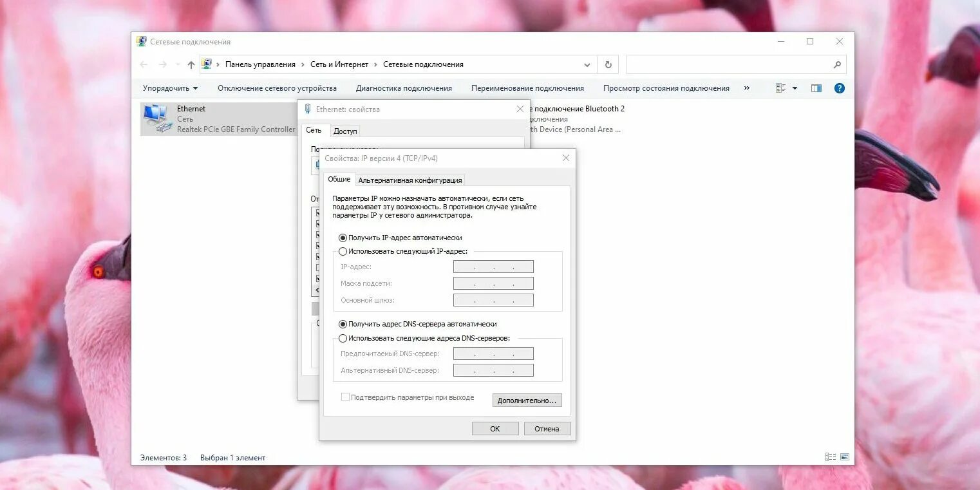Click Отключение сетевого устройства in the toolbar
The image size is (980, 490).
(x=277, y=88)
